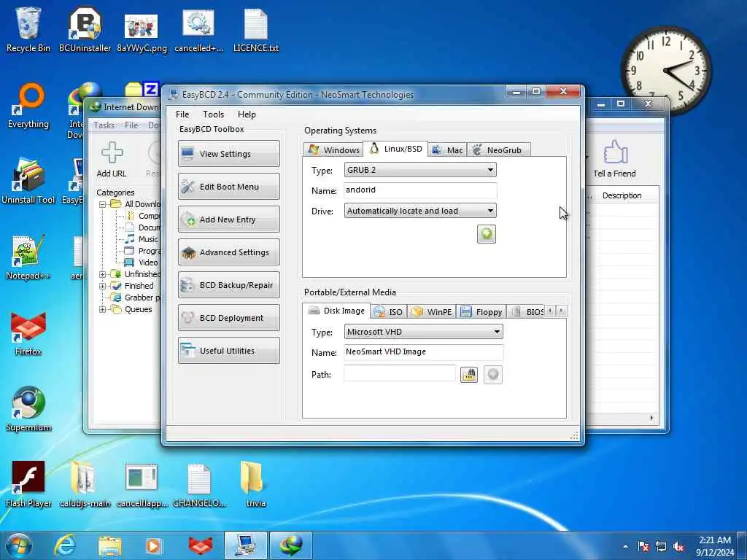Open the WinPE tab
The width and height of the screenshot is (747, 560).
click(x=432, y=312)
